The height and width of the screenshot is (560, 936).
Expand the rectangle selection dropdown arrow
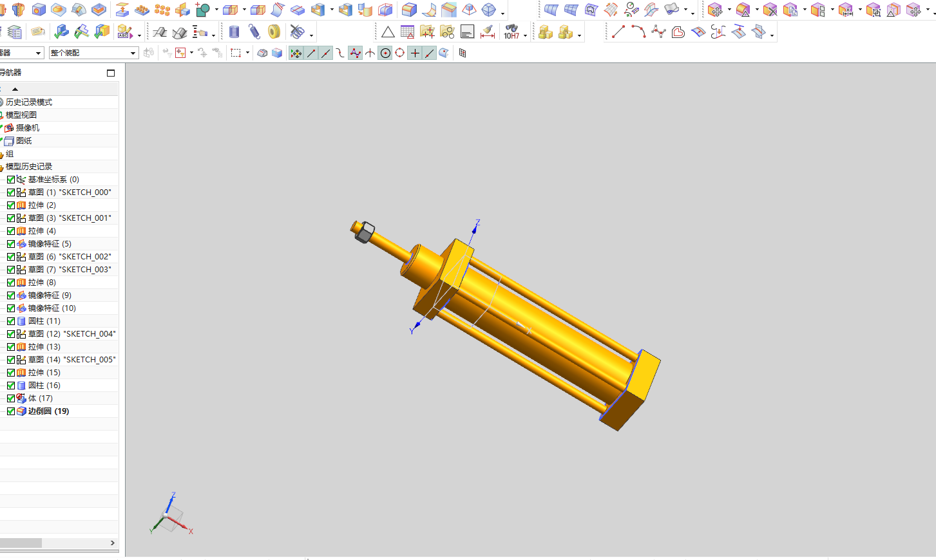click(247, 53)
